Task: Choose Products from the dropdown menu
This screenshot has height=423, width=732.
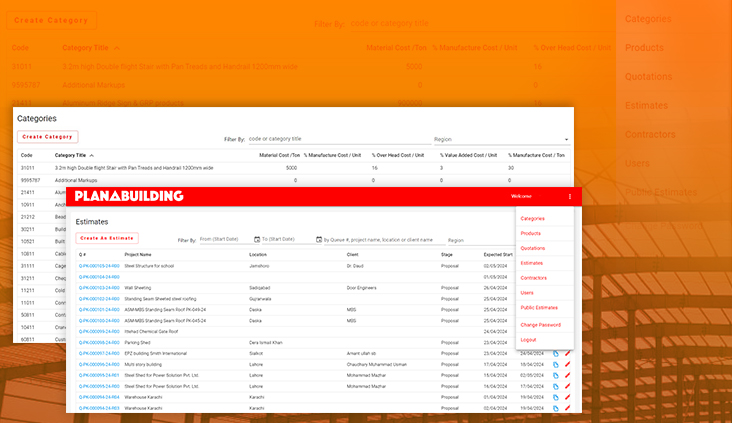Action: pos(531,233)
